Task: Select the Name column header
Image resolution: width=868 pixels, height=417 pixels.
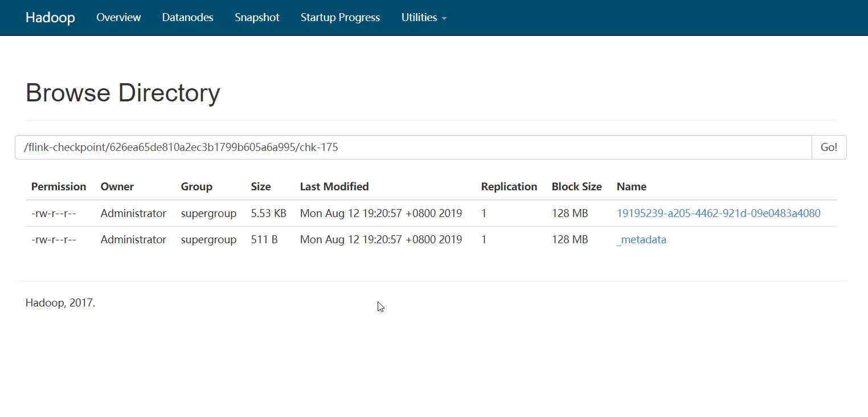Action: (632, 187)
